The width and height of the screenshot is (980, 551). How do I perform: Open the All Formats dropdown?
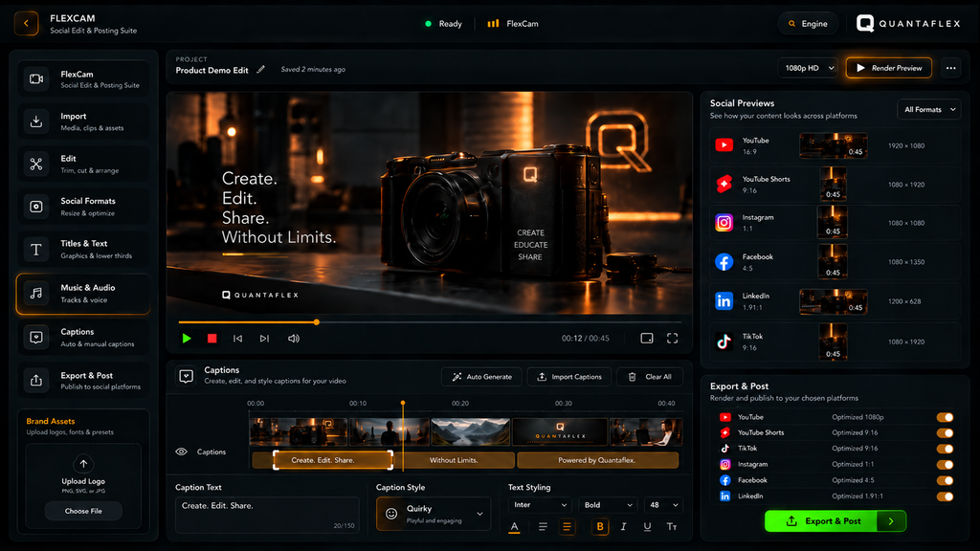[x=928, y=109]
